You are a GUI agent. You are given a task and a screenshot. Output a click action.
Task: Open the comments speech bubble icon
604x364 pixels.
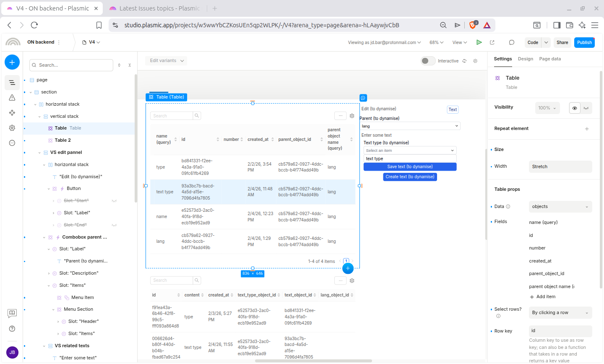(511, 42)
